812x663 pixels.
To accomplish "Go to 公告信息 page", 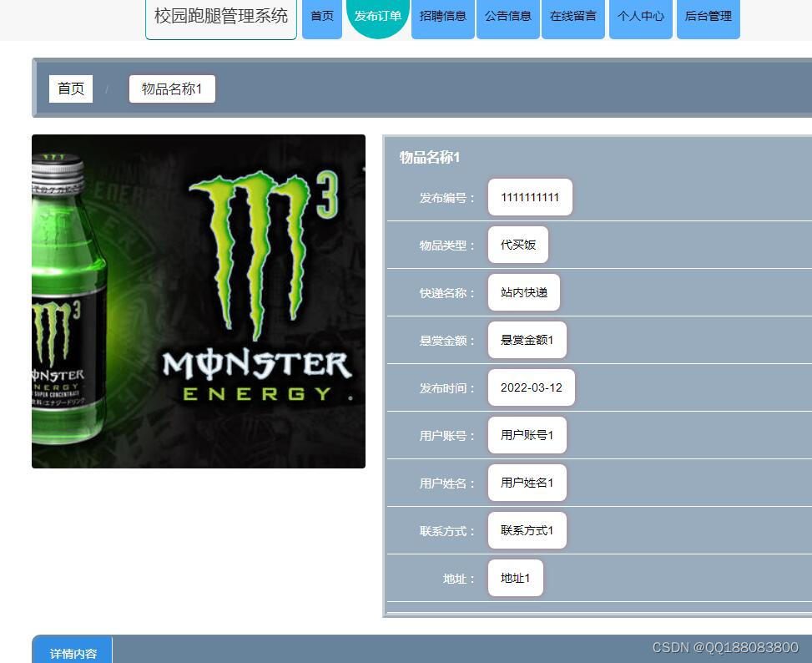I will click(508, 18).
